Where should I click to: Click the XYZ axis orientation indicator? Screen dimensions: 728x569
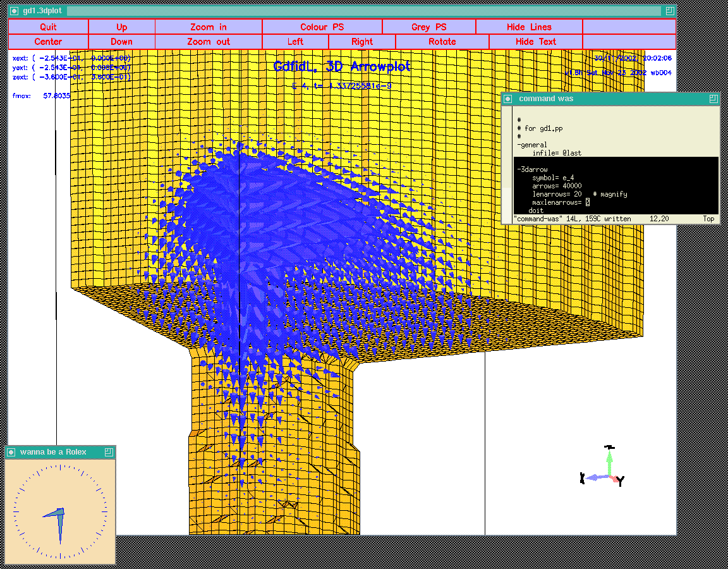click(603, 466)
